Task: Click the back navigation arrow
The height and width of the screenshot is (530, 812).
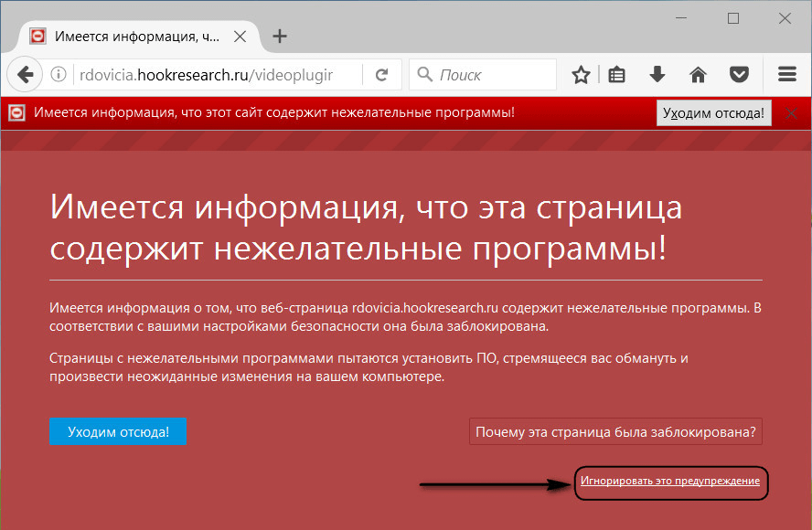Action: point(25,74)
